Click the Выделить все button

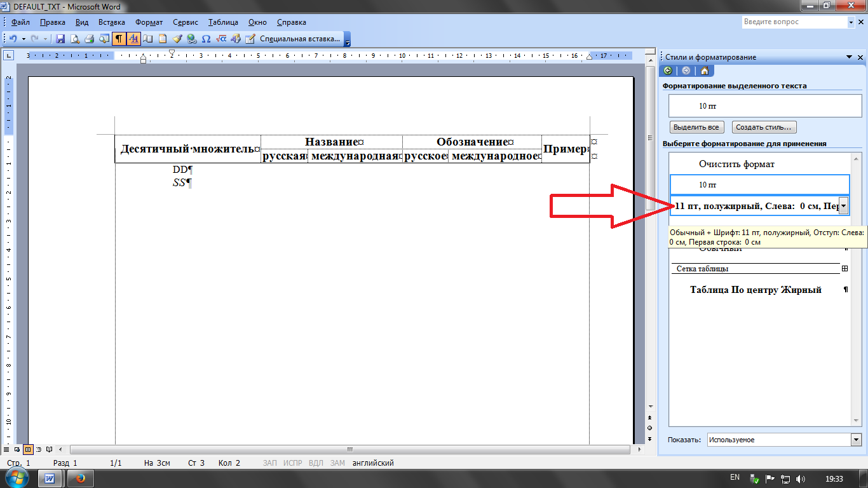click(x=696, y=127)
